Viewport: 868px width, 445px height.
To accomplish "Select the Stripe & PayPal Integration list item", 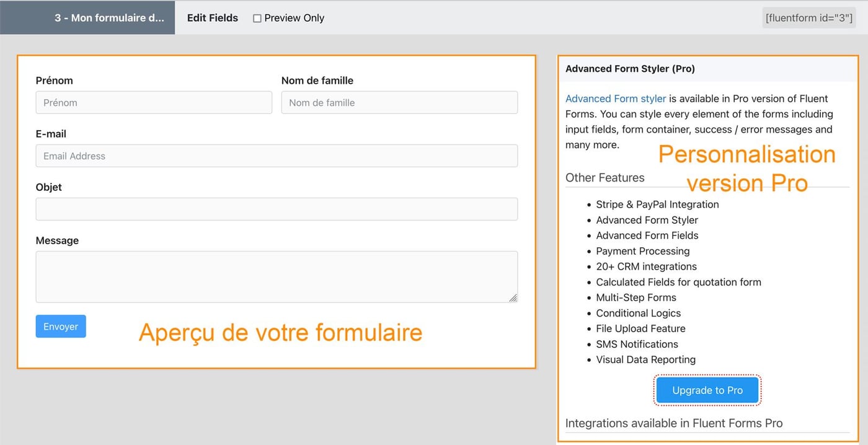I will (x=657, y=204).
